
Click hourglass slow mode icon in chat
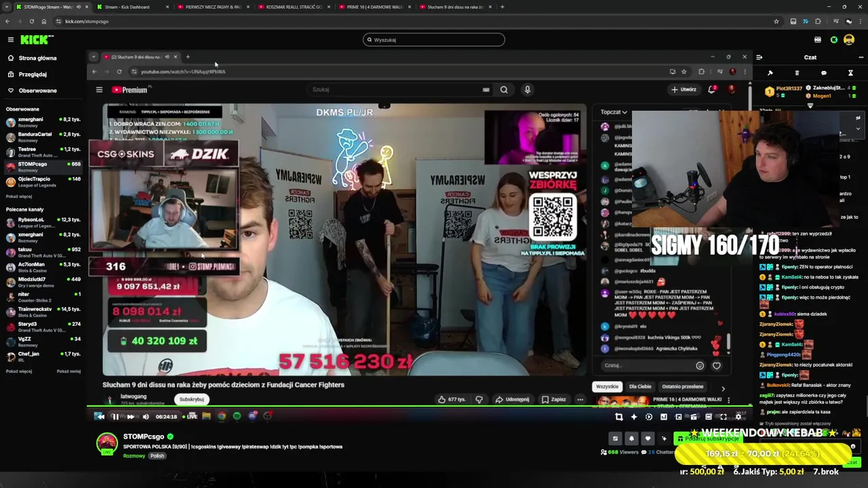(x=850, y=73)
